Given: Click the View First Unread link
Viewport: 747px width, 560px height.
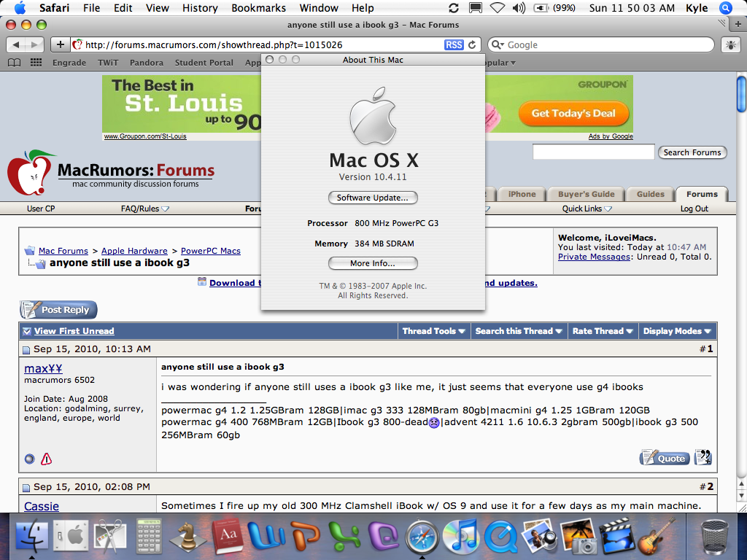Looking at the screenshot, I should [x=74, y=331].
